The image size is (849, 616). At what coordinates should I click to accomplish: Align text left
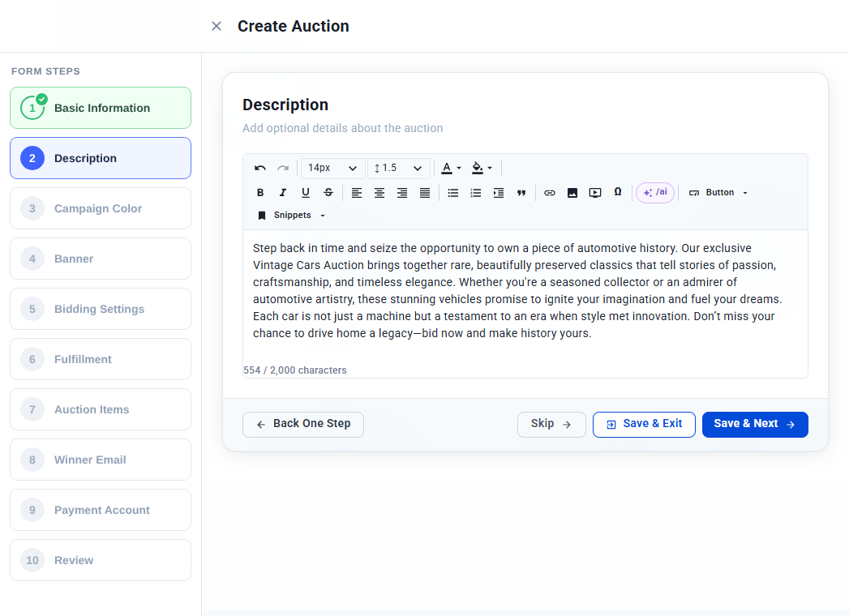(356, 193)
